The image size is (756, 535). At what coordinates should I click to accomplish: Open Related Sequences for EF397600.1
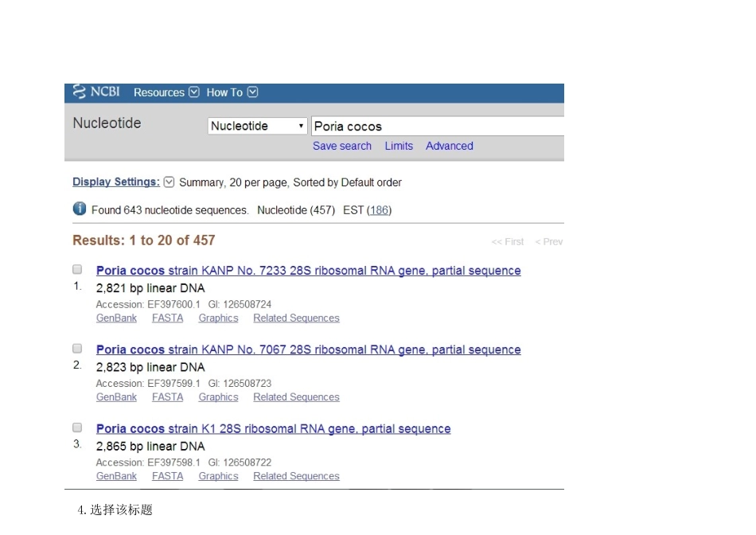pos(297,318)
